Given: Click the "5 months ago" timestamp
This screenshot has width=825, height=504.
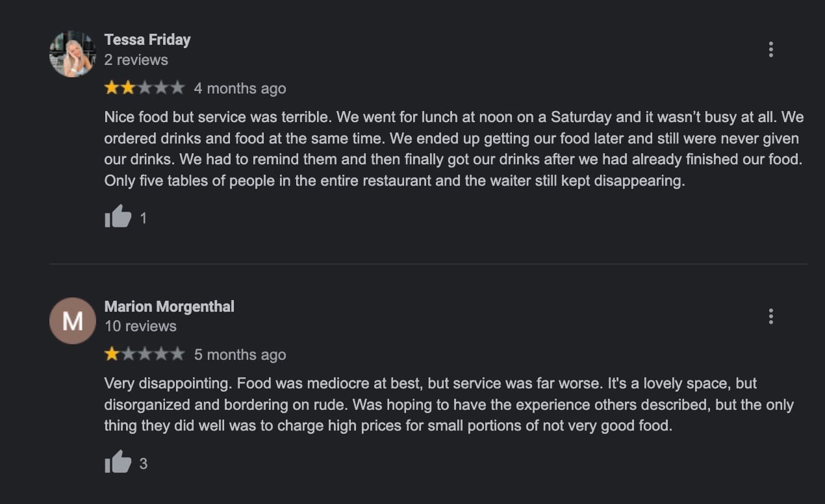Looking at the screenshot, I should click(240, 355).
